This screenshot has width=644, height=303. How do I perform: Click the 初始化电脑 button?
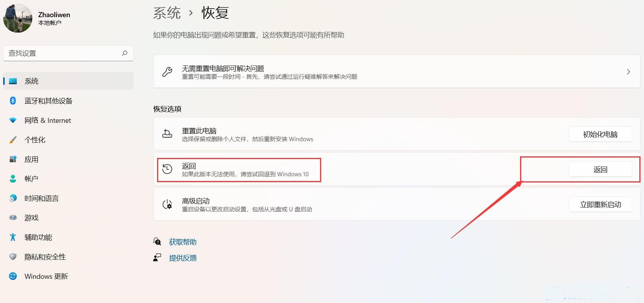tap(600, 134)
